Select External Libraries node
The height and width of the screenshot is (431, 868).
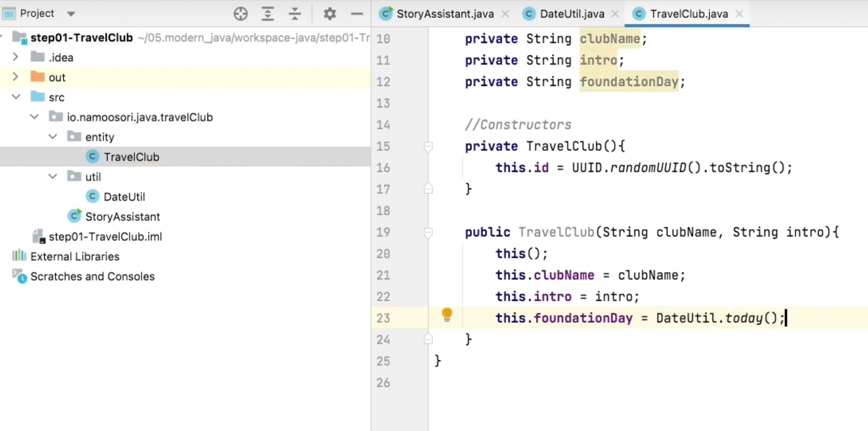point(75,256)
